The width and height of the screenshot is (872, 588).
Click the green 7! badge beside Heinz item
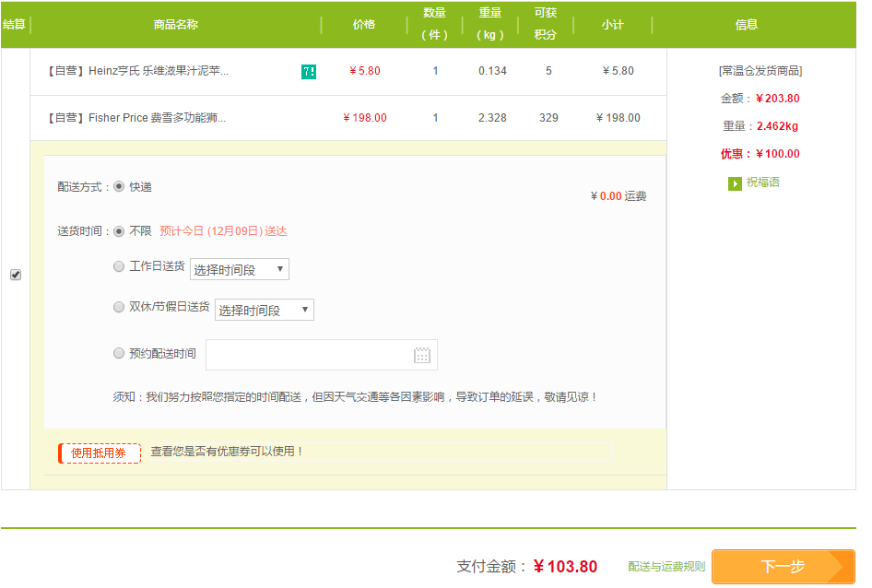(309, 72)
